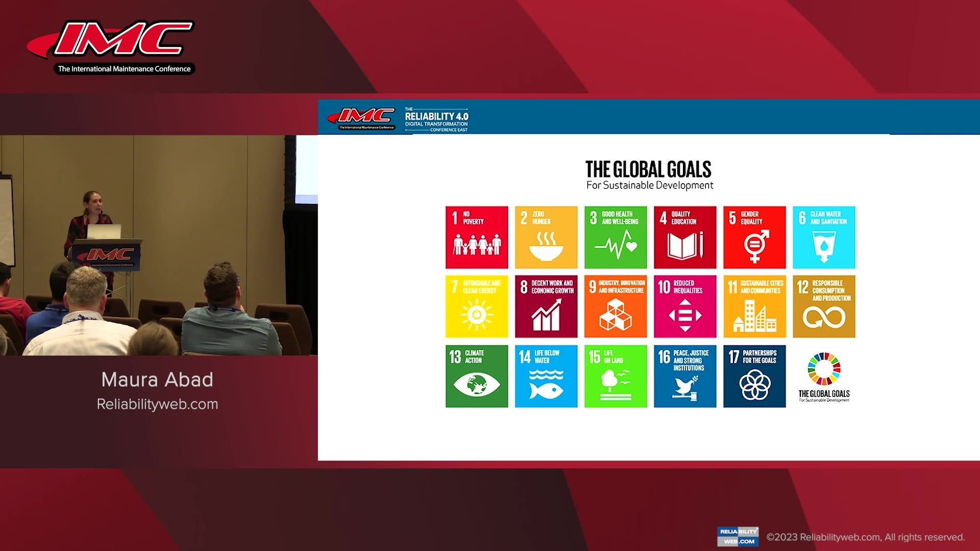The image size is (980, 551).
Task: Click the Zero Hunger goal icon
Action: (546, 237)
